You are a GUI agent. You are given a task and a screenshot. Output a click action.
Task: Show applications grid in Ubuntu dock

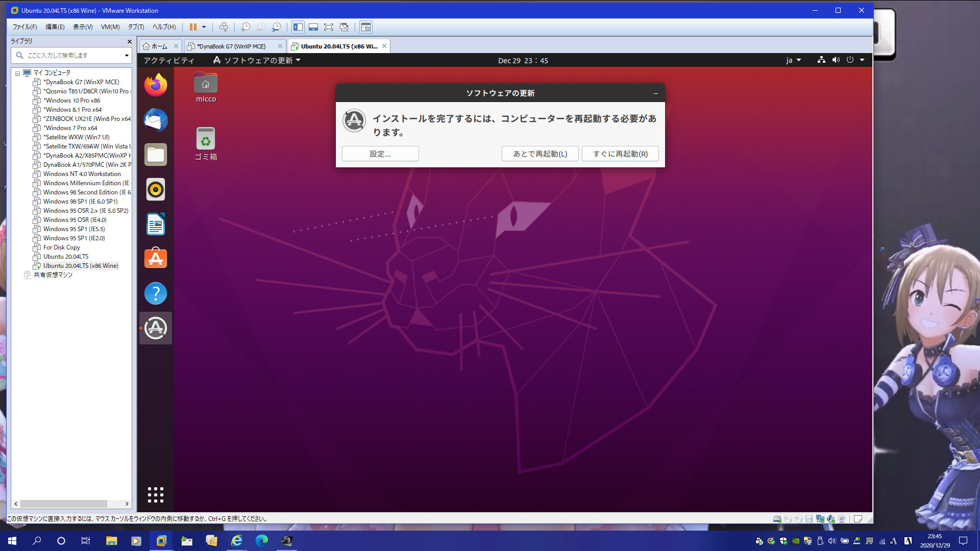click(156, 495)
